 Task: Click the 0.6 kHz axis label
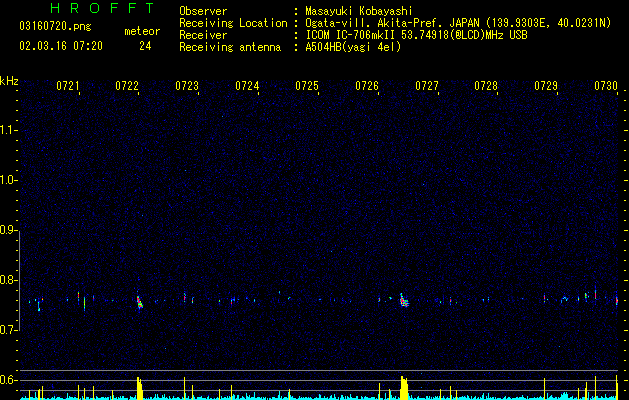click(x=8, y=380)
